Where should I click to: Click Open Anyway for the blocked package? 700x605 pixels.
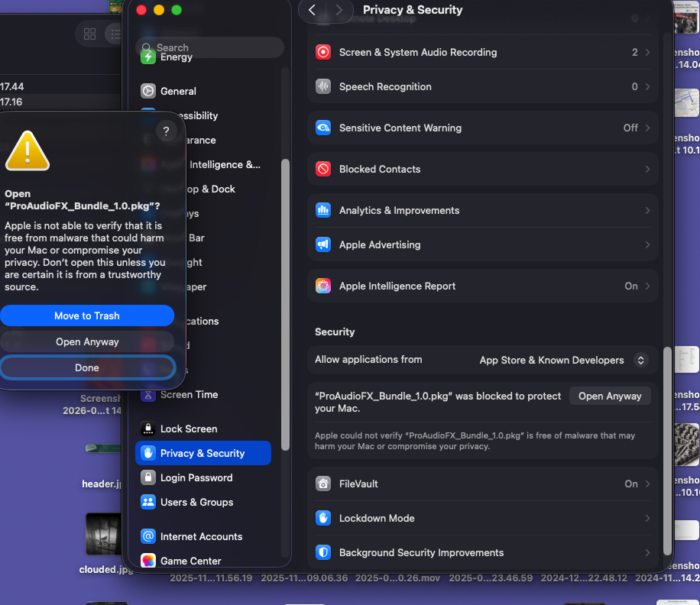610,396
